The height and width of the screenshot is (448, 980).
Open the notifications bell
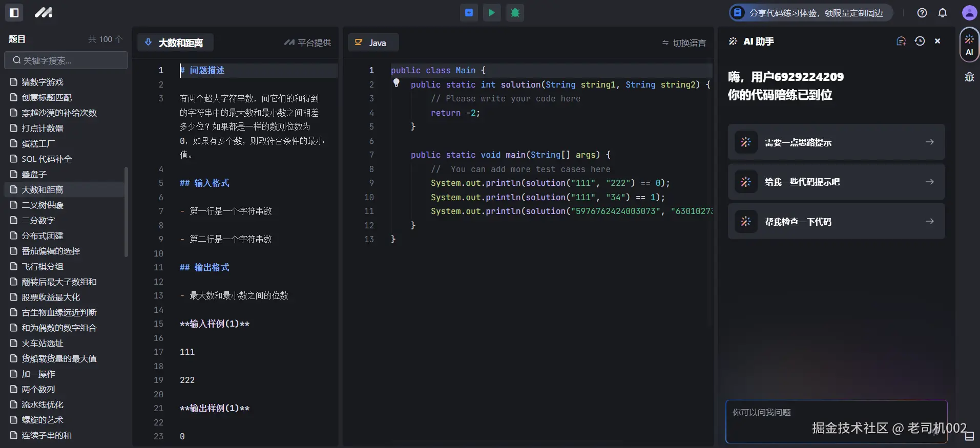[x=943, y=13]
